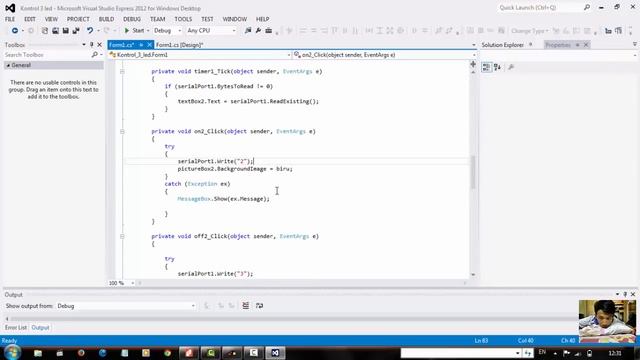640x360 pixels.
Task: Click the Visual Studio icon in the taskbar
Action: click(275, 353)
